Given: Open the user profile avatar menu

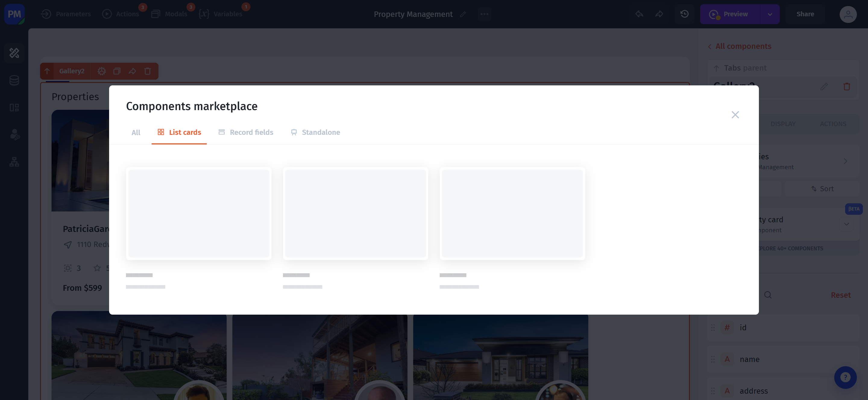Looking at the screenshot, I should click(848, 14).
